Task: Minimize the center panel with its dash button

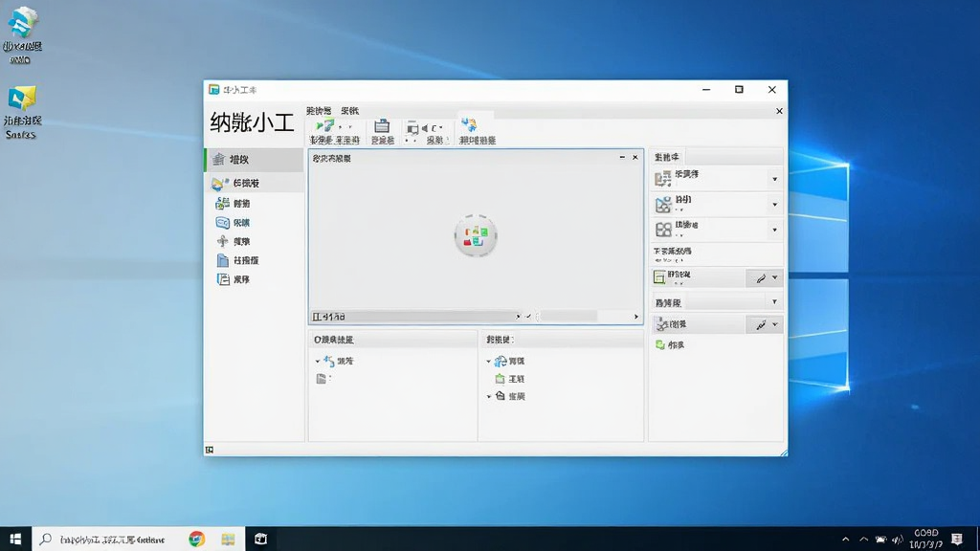Action: coord(622,158)
